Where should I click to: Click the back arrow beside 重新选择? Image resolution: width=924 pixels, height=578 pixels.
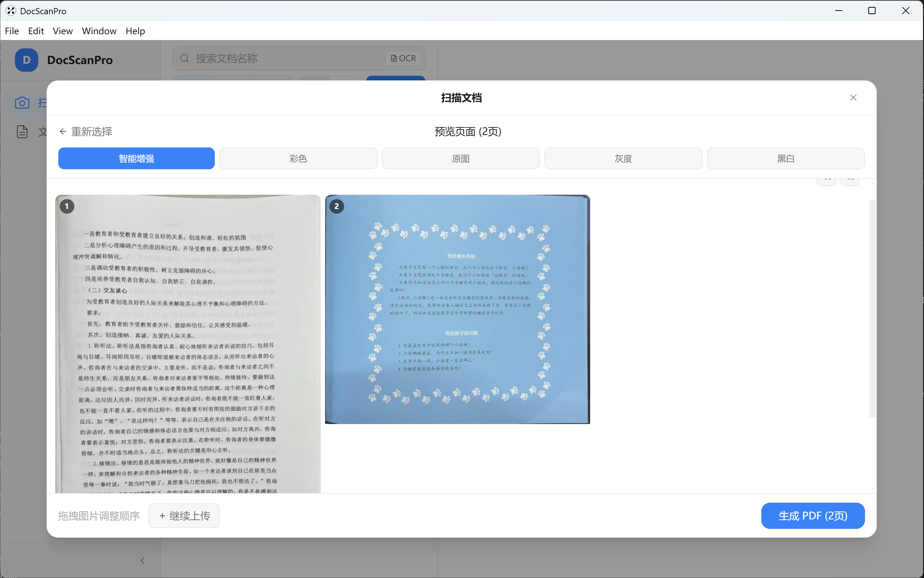pos(63,131)
